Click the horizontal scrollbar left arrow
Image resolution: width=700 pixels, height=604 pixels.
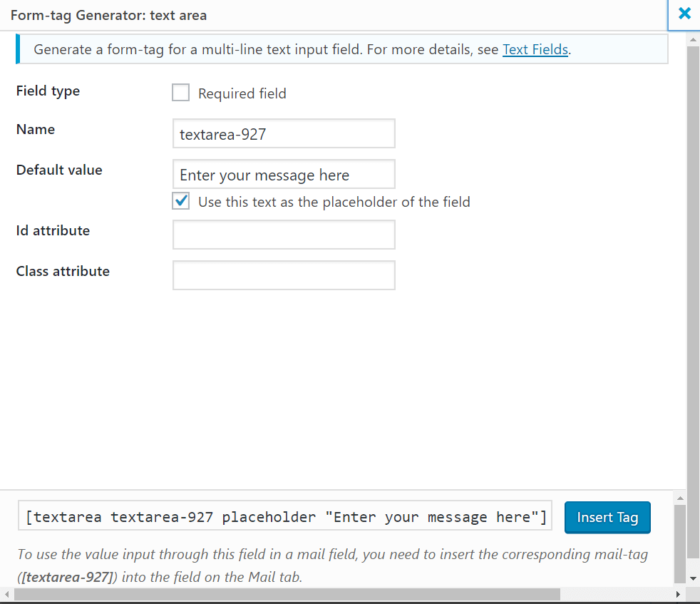pos(6,594)
